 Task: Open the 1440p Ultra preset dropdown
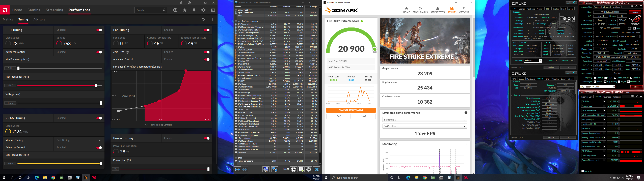(424, 126)
